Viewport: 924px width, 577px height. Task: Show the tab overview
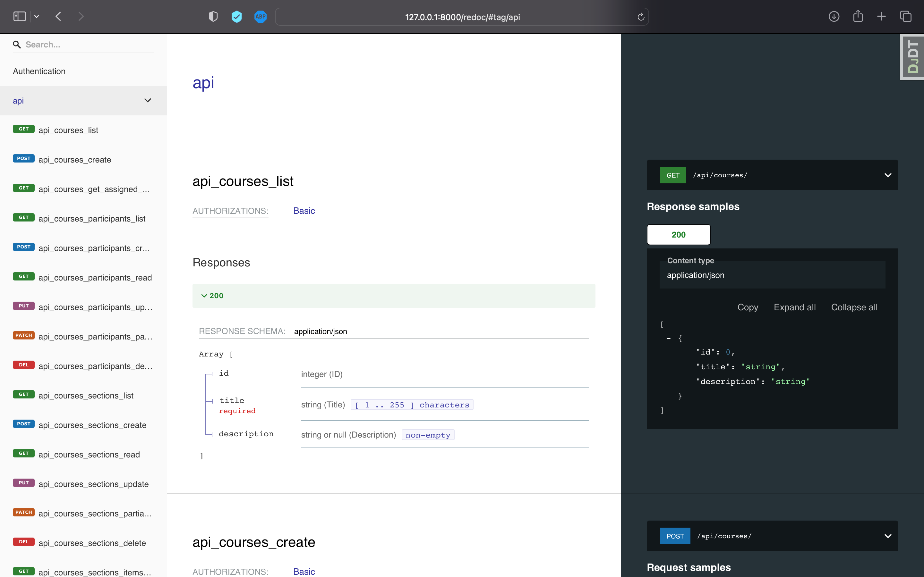[x=906, y=16]
